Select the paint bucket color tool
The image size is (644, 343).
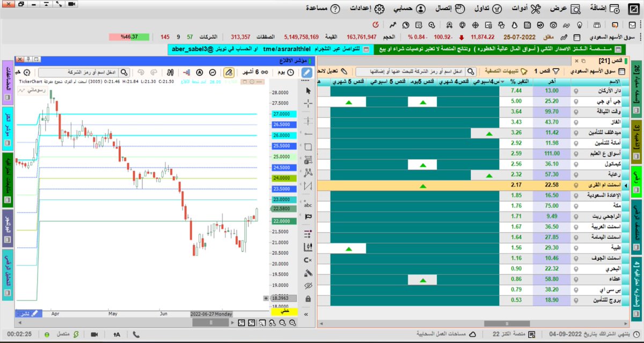(x=308, y=273)
